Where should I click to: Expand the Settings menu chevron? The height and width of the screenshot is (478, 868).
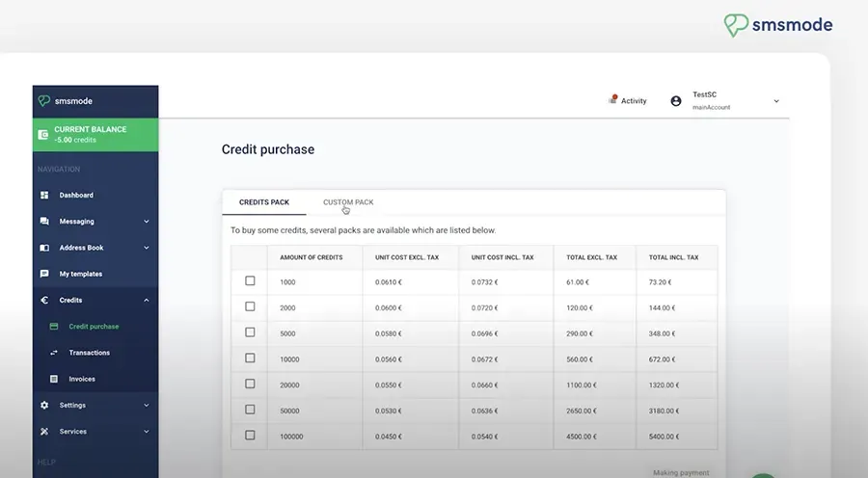click(147, 405)
